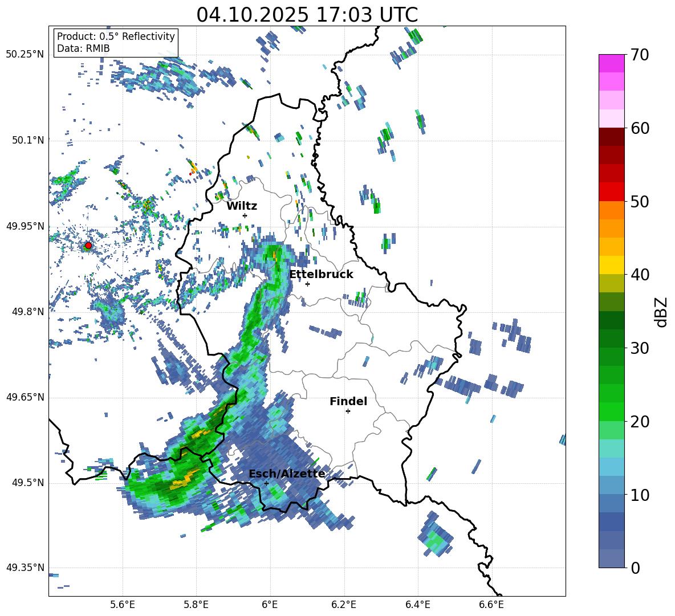Click the 0 value on the colorbar
This screenshot has width=675, height=616.
pyautogui.click(x=635, y=568)
